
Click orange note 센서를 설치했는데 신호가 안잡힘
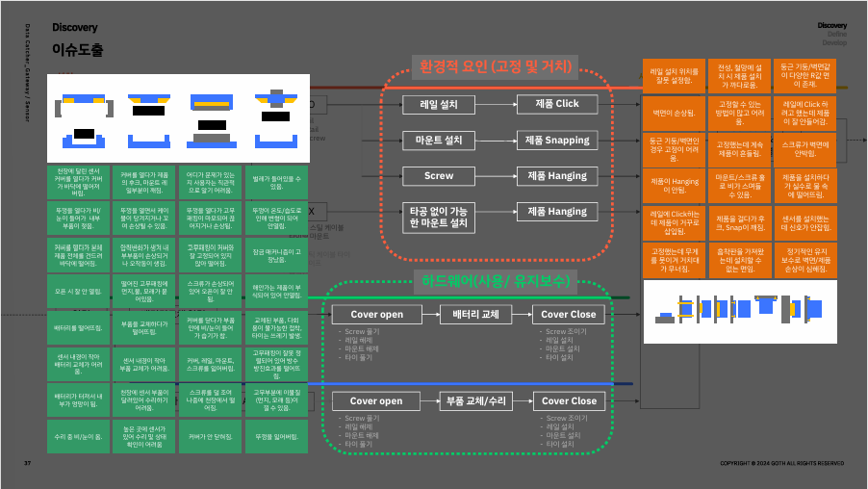(804, 222)
